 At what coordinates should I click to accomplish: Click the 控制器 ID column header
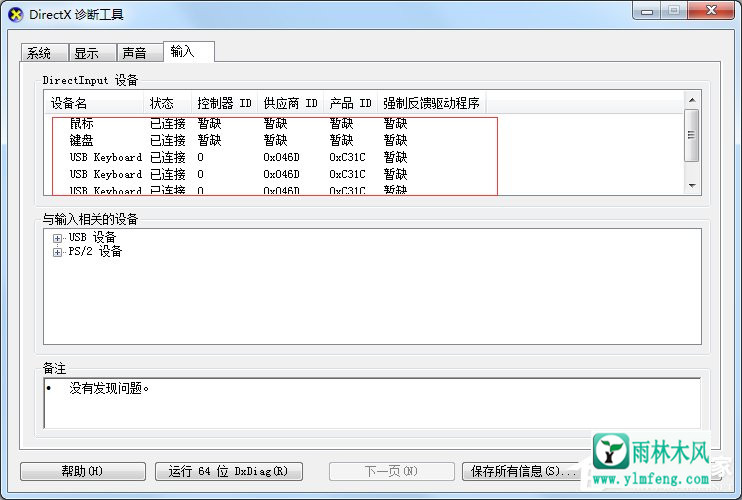coord(224,103)
